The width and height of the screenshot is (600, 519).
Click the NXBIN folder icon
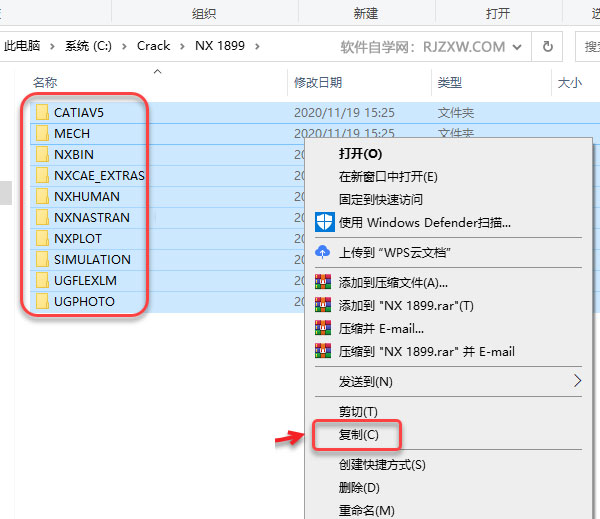tap(42, 155)
